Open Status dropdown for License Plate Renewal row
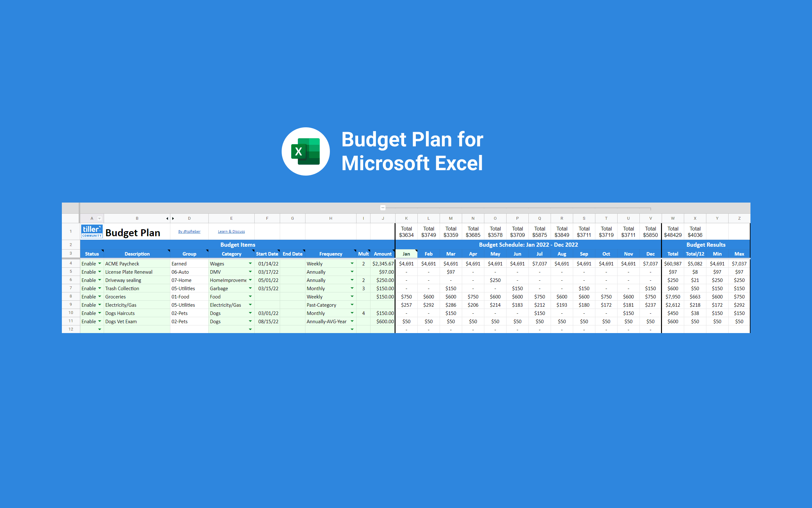 coord(100,272)
